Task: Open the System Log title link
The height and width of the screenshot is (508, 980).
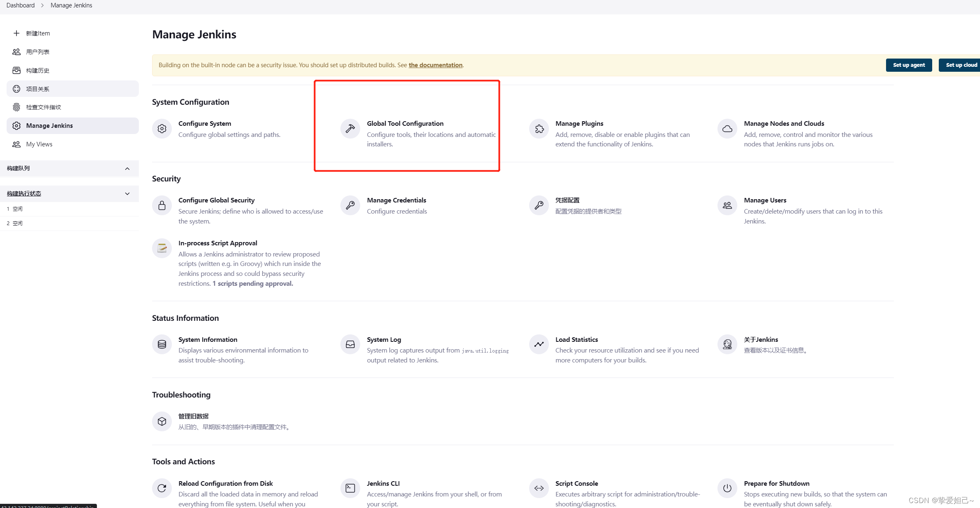Action: point(384,339)
